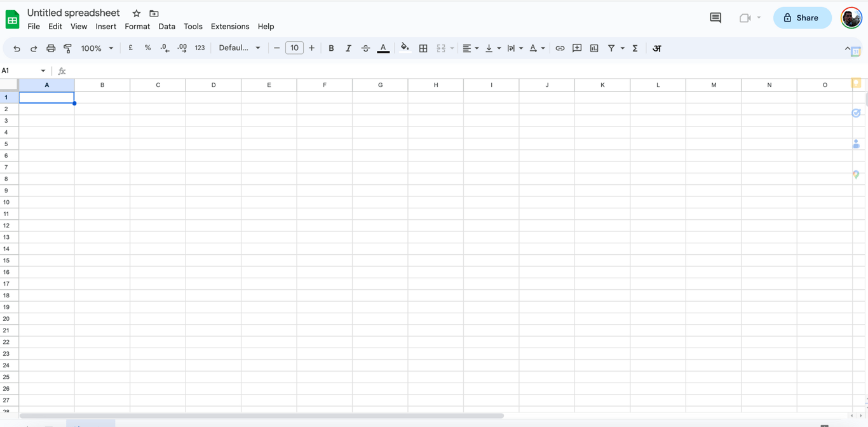Image resolution: width=868 pixels, height=427 pixels.
Task: Decrease font size minus button
Action: click(x=276, y=48)
